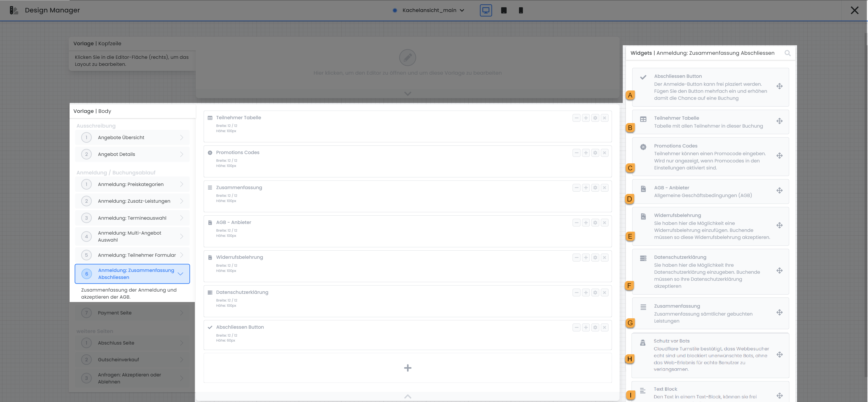This screenshot has height=402, width=868.
Task: Open the widget search magnifier
Action: (x=788, y=53)
